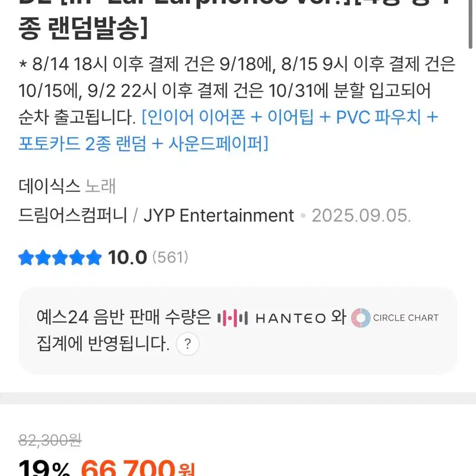Click the fourth blue rating star

[x=77, y=257]
